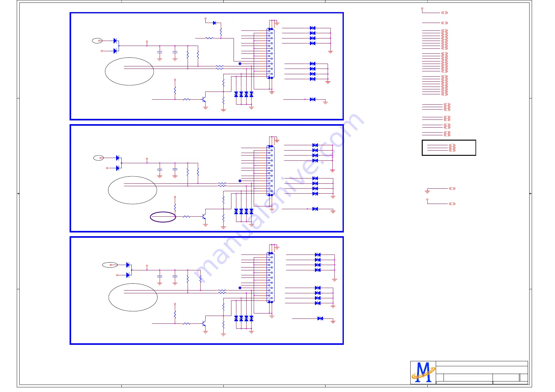Image resolution: width=555 pixels, height=392 pixels.
Task: Click the single TVS diode at bottom block's lower right
Action: (x=320, y=318)
